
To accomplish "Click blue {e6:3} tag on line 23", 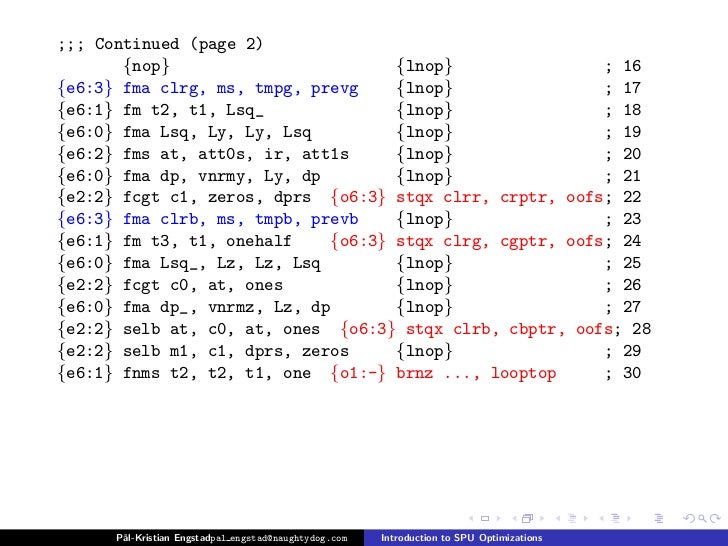I will point(85,219).
